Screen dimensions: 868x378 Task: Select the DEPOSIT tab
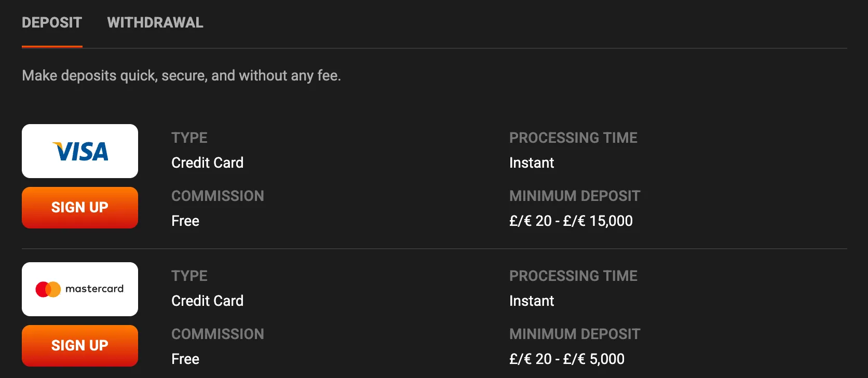(51, 22)
